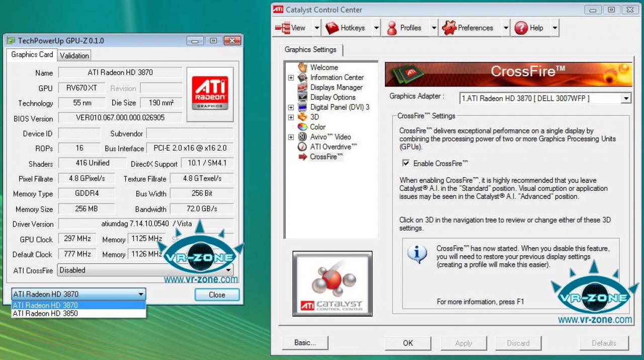The width and height of the screenshot is (644, 360).
Task: Click the GPU-Z Name field
Action: (120, 73)
